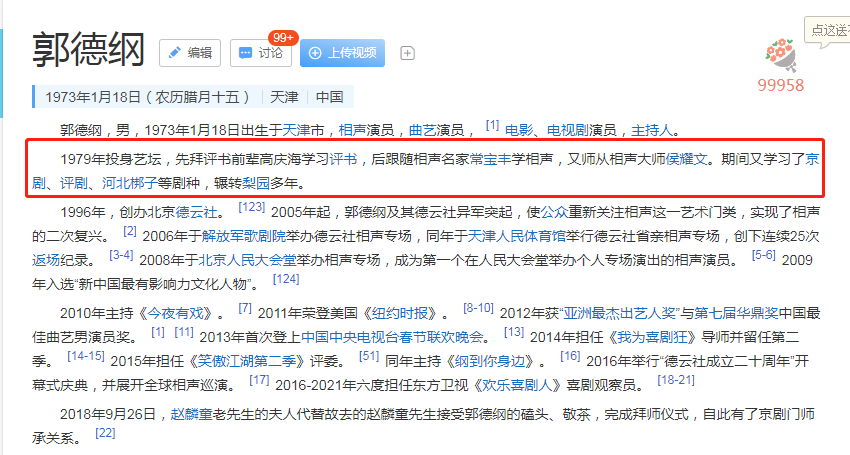
Task: Click the flower bouquet icon
Action: pyautogui.click(x=781, y=55)
